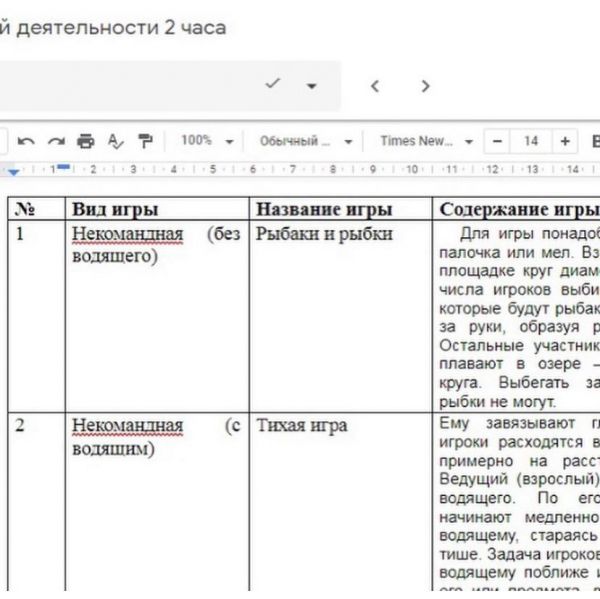600x599 pixels.
Task: Click the font size 14 field
Action: (531, 141)
